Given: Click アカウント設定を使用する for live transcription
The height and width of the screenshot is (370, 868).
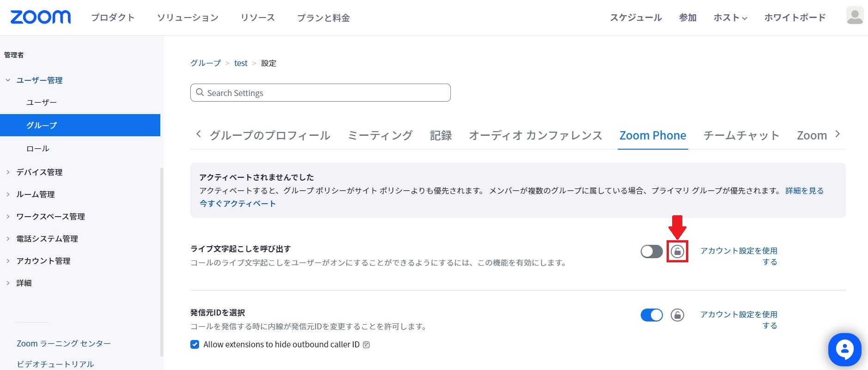Looking at the screenshot, I should (x=739, y=256).
